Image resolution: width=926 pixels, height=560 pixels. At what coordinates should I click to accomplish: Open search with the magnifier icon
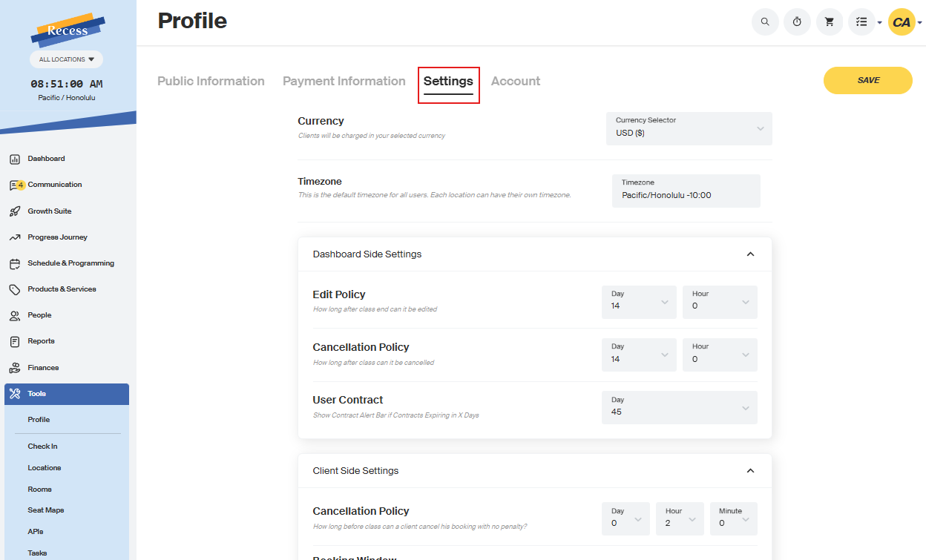[765, 22]
